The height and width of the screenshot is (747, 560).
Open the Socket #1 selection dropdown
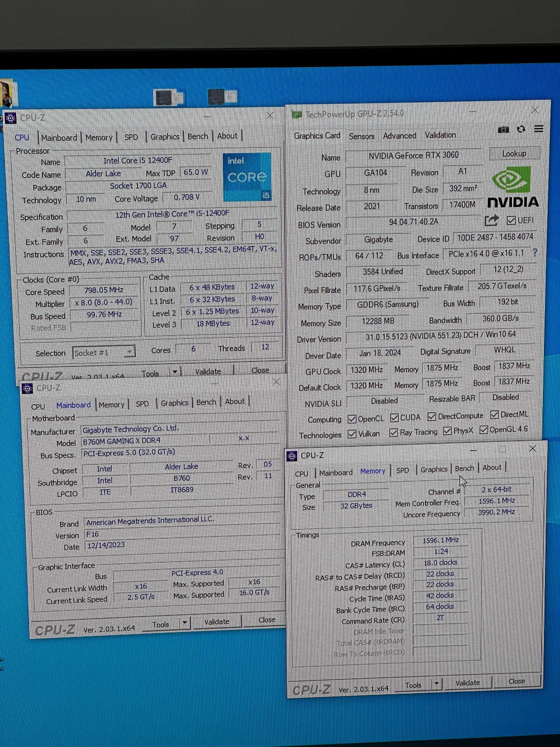(104, 353)
